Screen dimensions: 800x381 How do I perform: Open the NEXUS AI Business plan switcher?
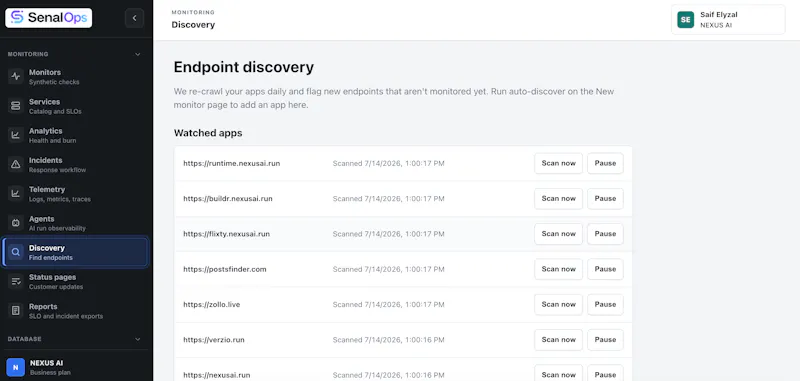[x=76, y=367]
